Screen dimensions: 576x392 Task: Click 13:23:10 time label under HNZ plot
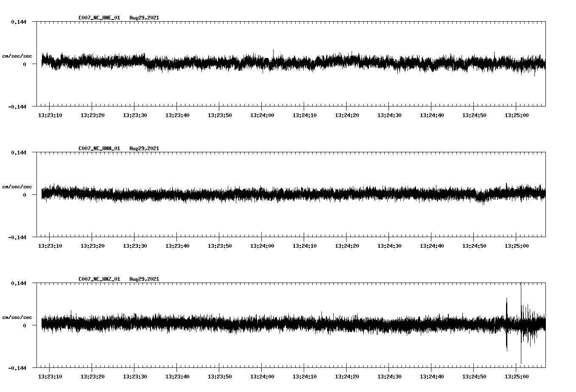point(50,376)
